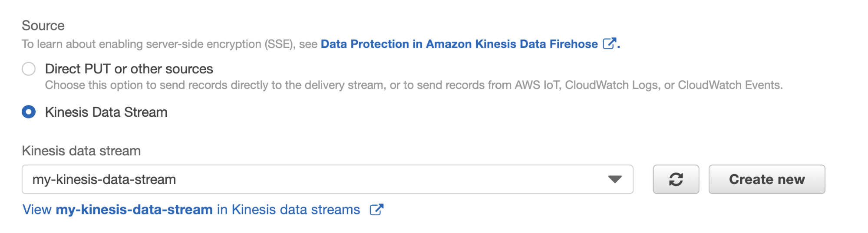868x233 pixels.
Task: Click external-link icon after Data Protection link
Action: tap(609, 43)
